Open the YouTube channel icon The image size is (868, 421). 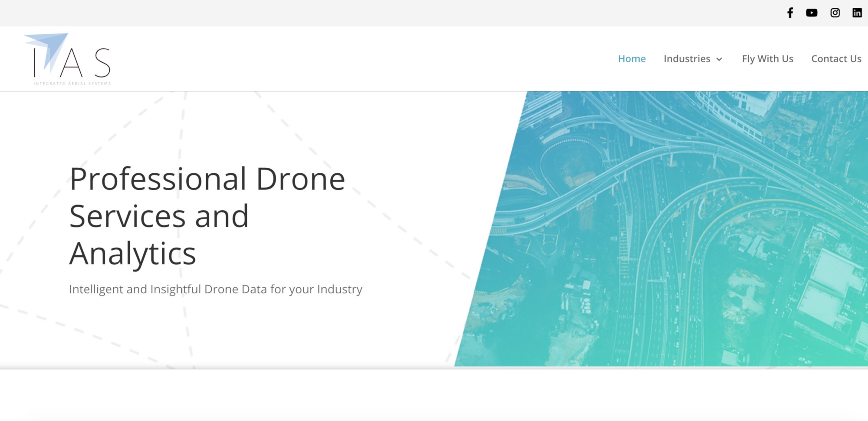click(x=812, y=13)
